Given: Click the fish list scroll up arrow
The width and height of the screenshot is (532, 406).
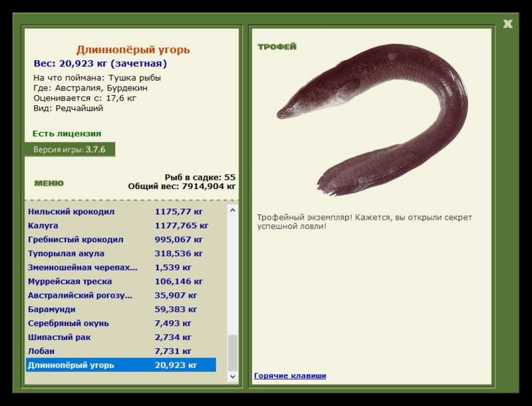Looking at the screenshot, I should pyautogui.click(x=233, y=210).
